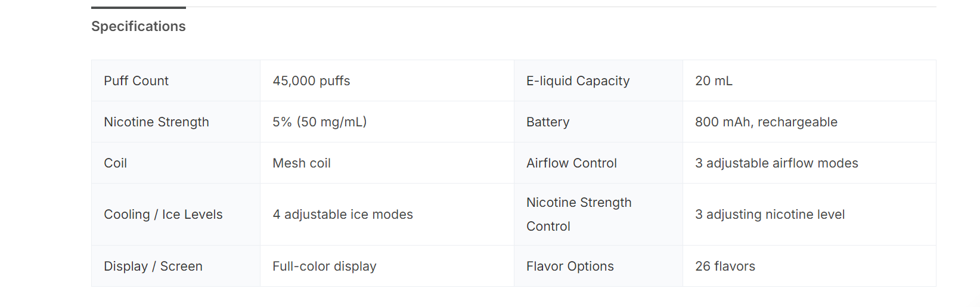Click the Nicotine Strength Control label
The height and width of the screenshot is (307, 980).
point(578,215)
